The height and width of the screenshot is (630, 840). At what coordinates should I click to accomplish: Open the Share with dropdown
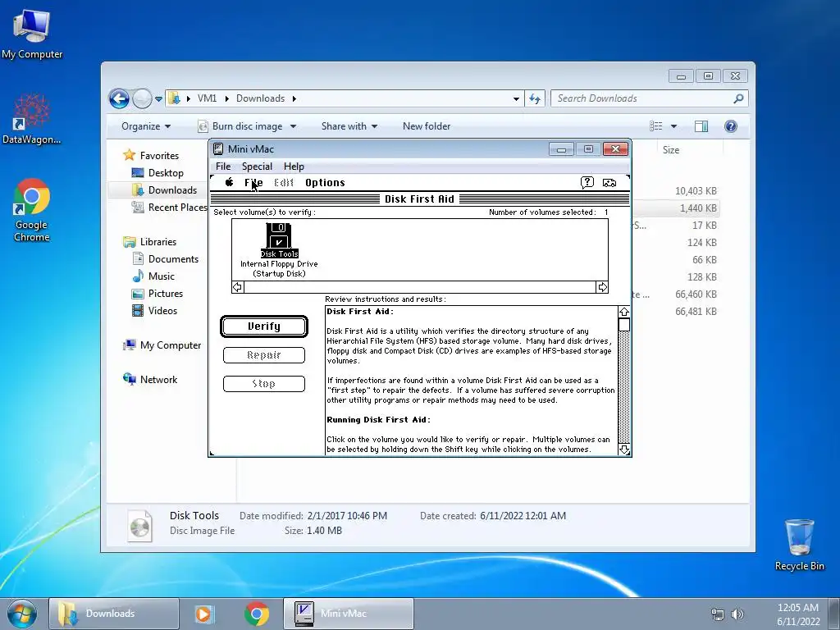tap(349, 126)
